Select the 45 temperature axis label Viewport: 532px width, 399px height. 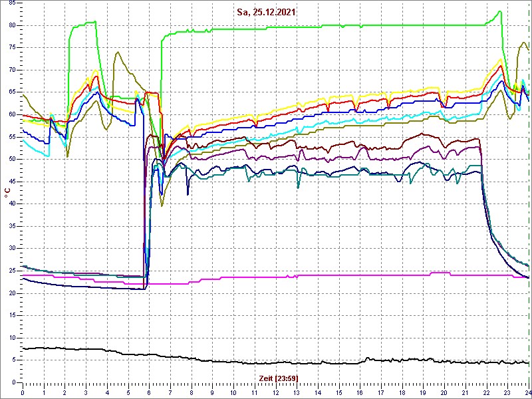(11, 182)
